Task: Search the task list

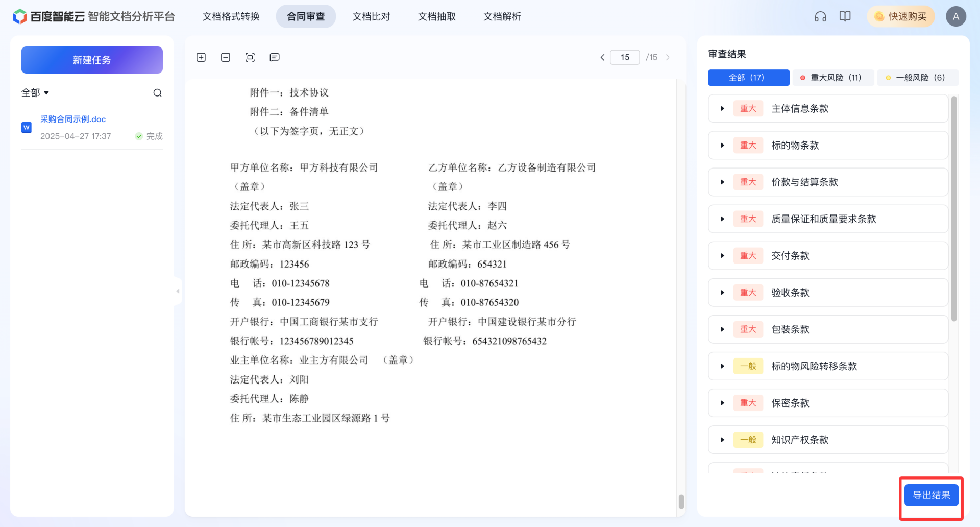Action: coord(157,93)
